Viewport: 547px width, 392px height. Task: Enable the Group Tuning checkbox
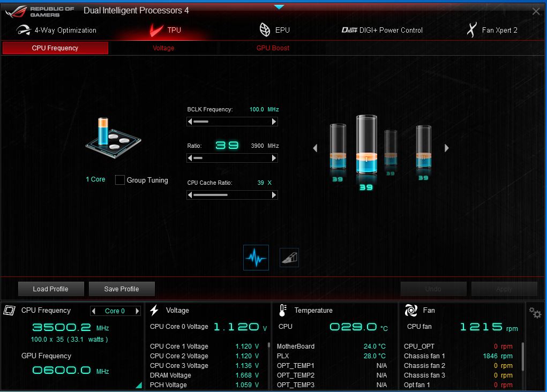point(120,180)
